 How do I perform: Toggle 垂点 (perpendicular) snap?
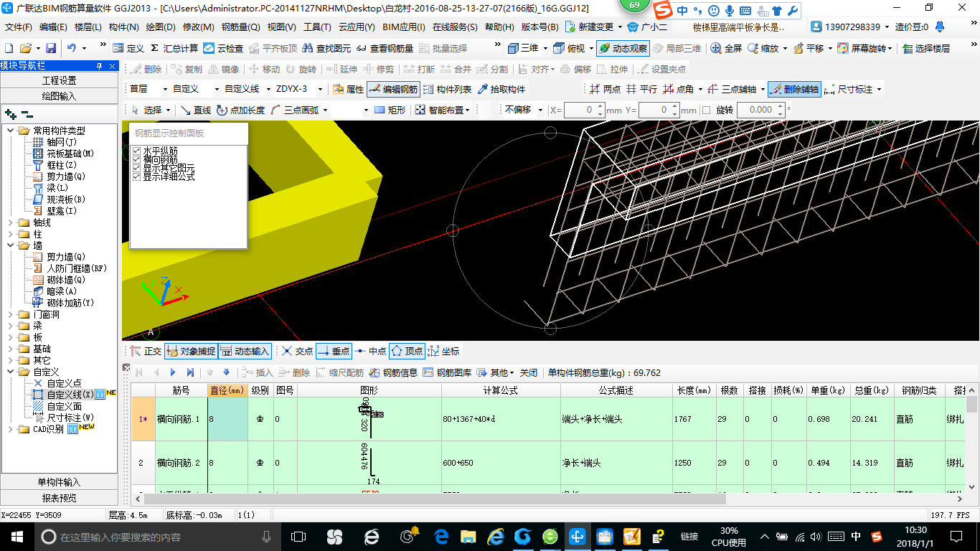[x=334, y=351]
